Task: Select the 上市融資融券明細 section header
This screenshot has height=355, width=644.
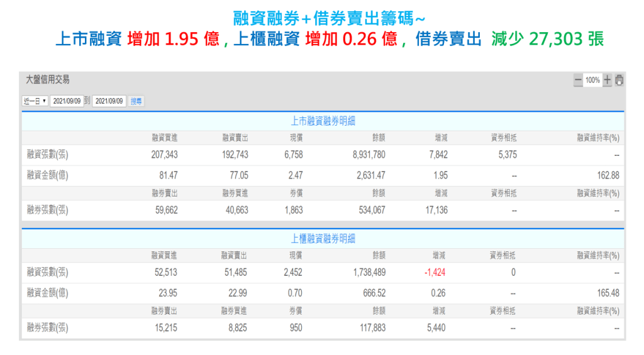Action: pos(323,121)
